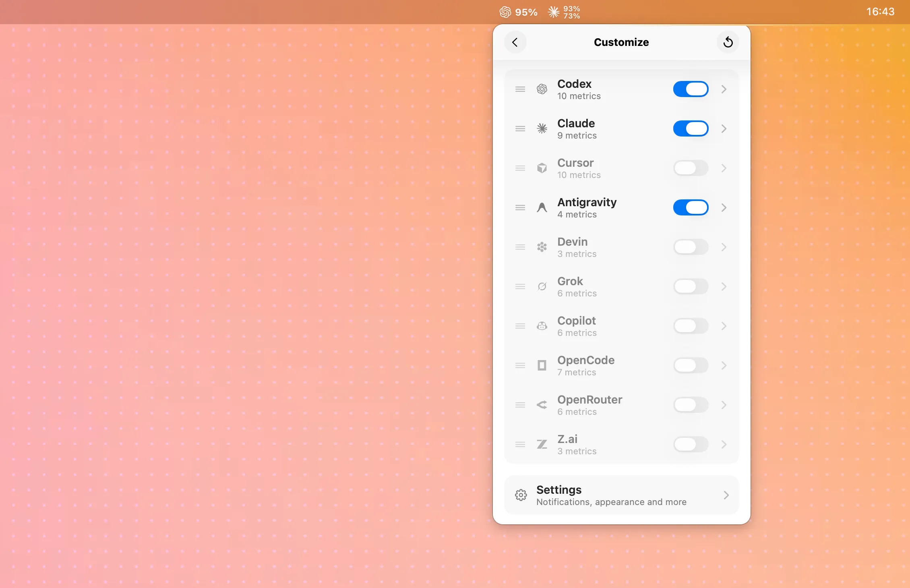The image size is (910, 588).
Task: Expand Devin row chevron
Action: pos(724,247)
